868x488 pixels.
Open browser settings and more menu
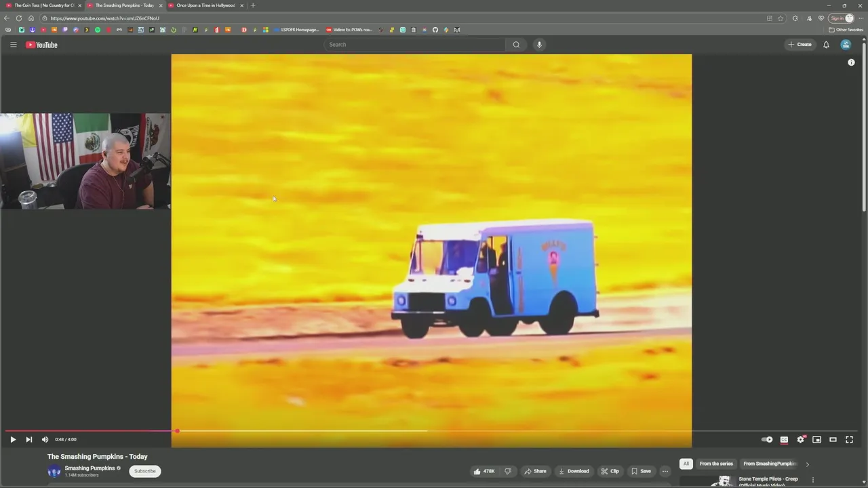point(861,18)
